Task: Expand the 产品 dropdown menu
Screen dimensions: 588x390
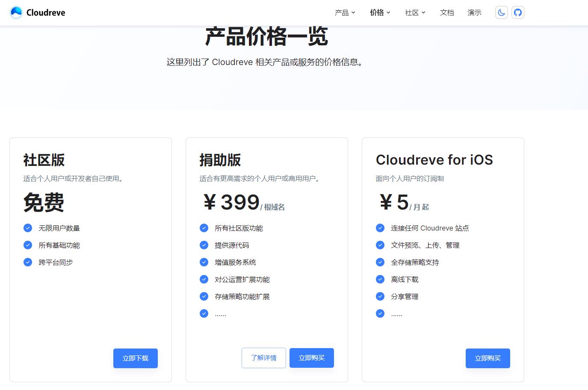Action: click(x=345, y=13)
